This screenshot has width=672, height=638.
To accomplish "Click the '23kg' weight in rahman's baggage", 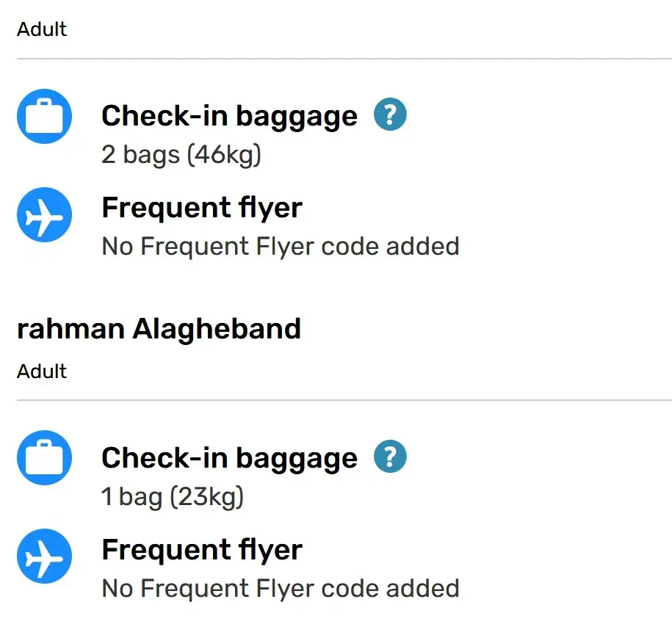I will (208, 497).
